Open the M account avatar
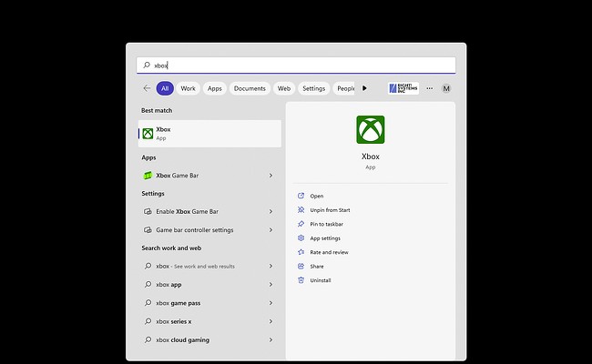592x364 pixels. [446, 88]
